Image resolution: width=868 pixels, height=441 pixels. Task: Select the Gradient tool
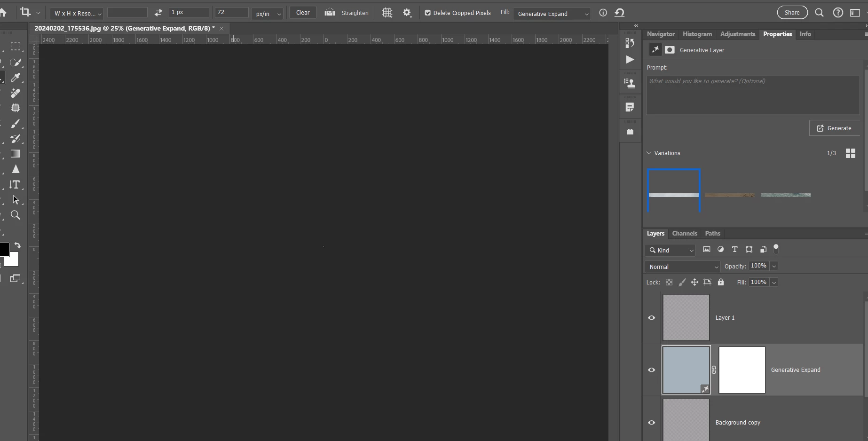16,154
